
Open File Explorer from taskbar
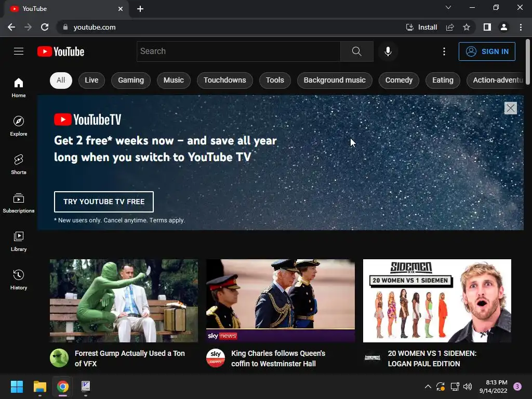(39, 387)
